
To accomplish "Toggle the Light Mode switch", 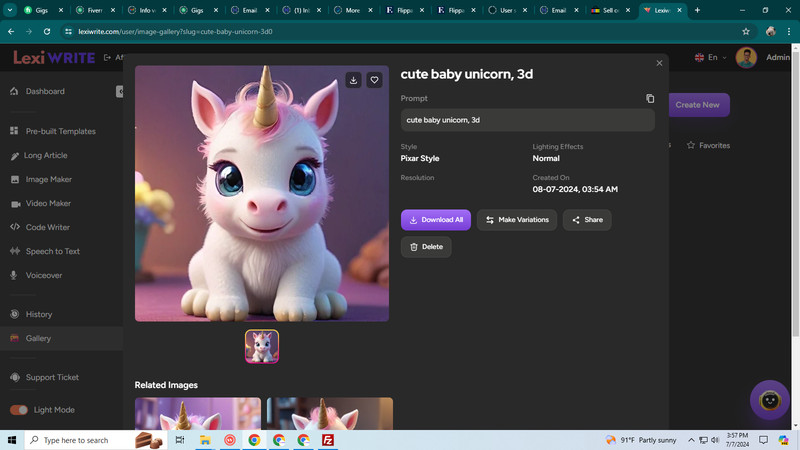I will coord(19,410).
